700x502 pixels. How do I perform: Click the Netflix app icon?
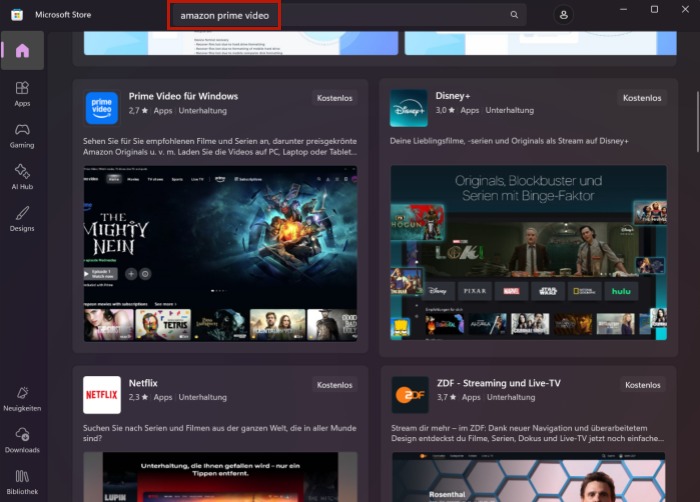click(x=102, y=395)
